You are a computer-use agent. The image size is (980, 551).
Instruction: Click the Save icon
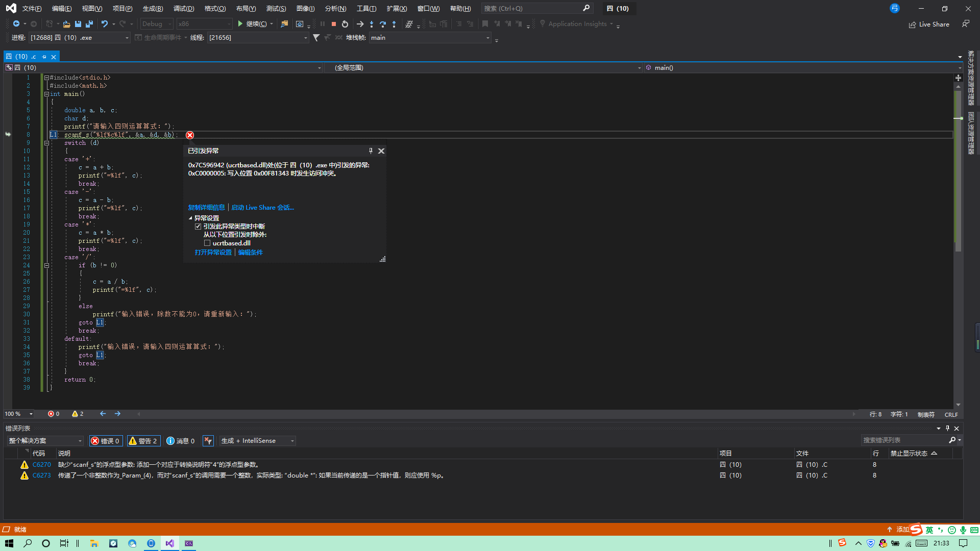[x=78, y=24]
